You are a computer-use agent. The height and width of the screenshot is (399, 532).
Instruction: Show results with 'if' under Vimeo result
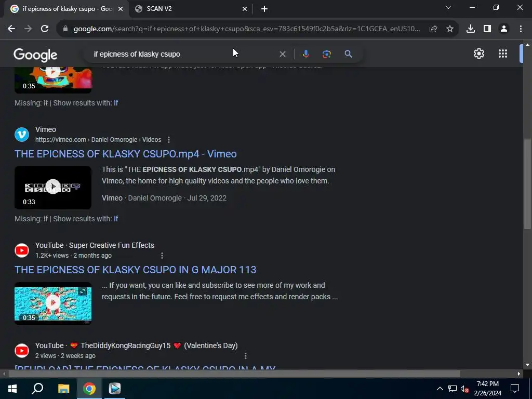point(116,219)
